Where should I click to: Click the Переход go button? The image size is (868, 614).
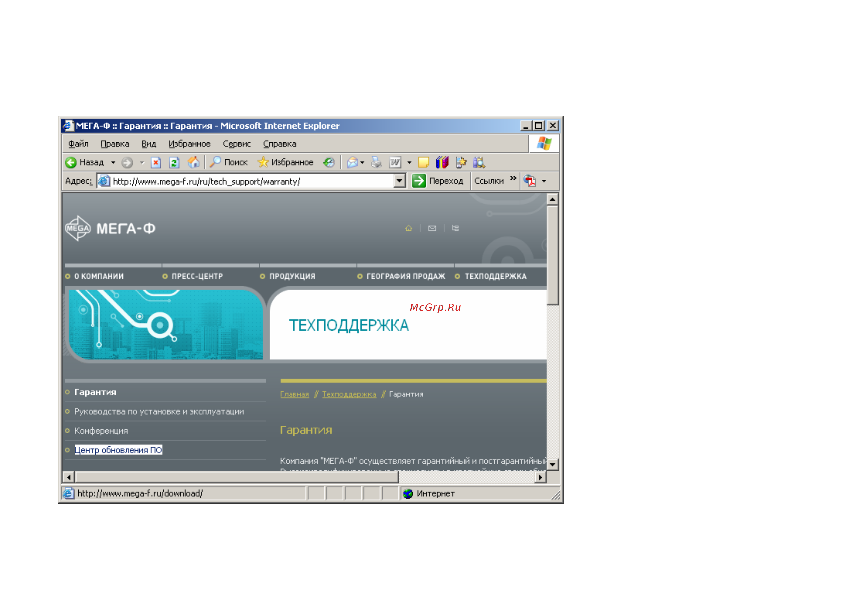click(438, 181)
